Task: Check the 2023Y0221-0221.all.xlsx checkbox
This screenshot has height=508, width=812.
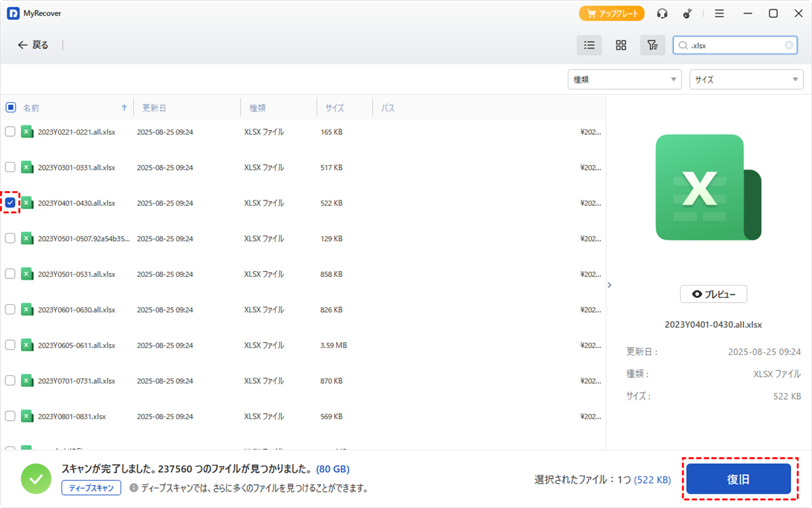Action: pyautogui.click(x=10, y=131)
